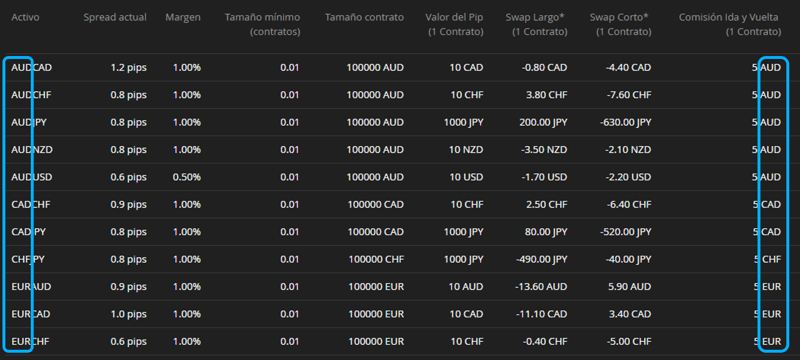Select the CADCHF asset name
800x360 pixels.
[x=31, y=204]
